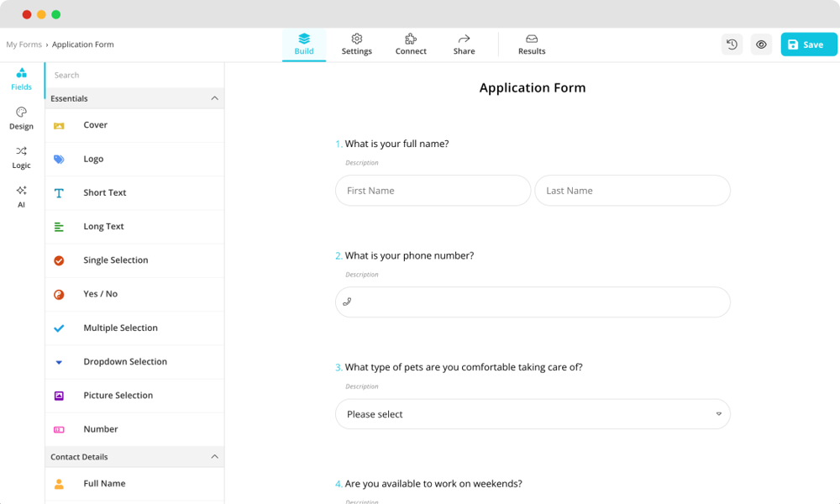Image resolution: width=840 pixels, height=504 pixels.
Task: Add a Picture Selection field
Action: [118, 395]
